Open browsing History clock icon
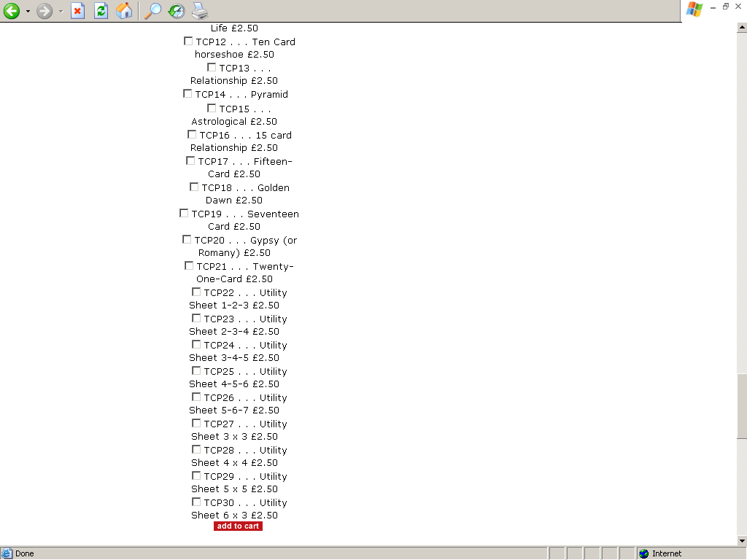The width and height of the screenshot is (747, 560). [x=176, y=11]
